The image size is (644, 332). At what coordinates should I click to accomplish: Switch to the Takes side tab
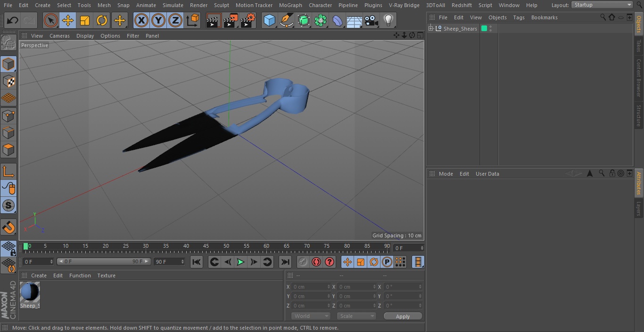pyautogui.click(x=639, y=46)
